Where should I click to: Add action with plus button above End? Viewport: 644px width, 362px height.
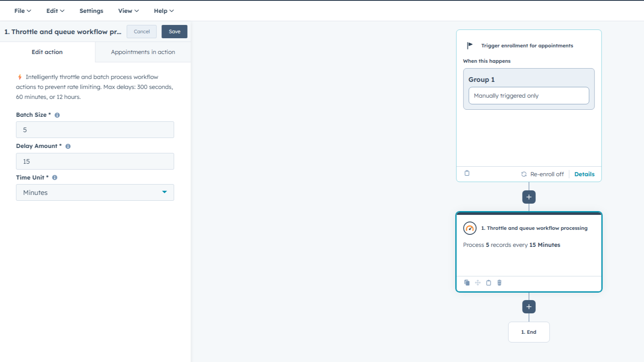point(529,307)
